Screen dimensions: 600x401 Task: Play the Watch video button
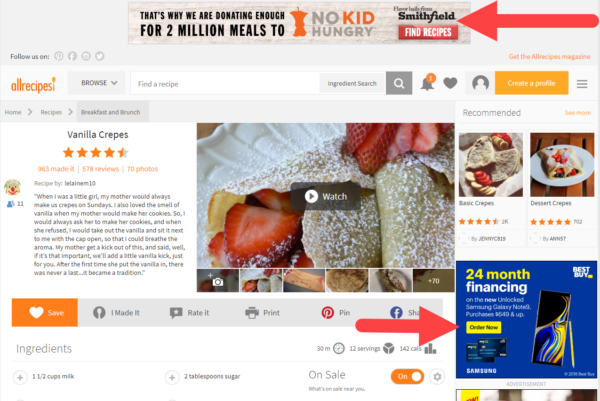[x=326, y=196]
